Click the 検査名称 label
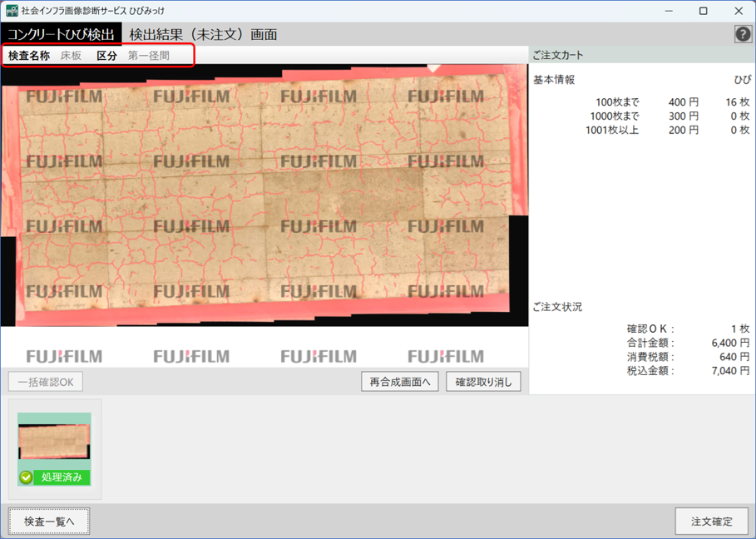This screenshot has width=756, height=539. coord(29,56)
